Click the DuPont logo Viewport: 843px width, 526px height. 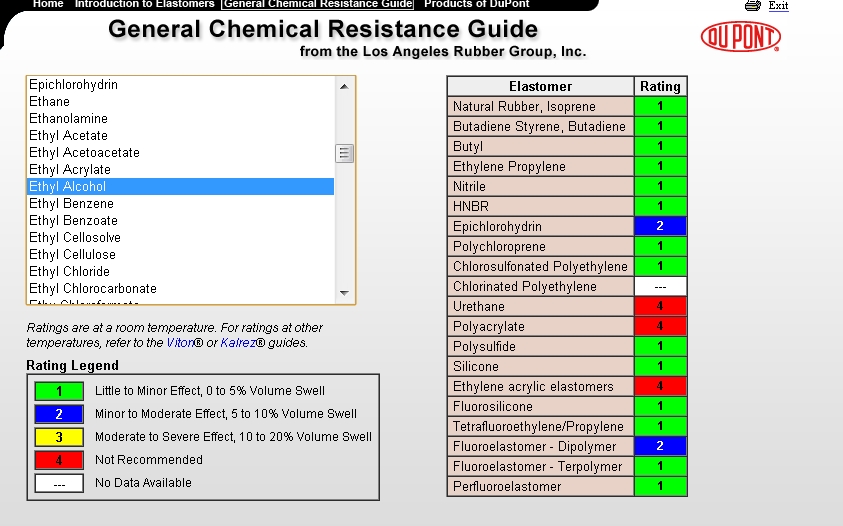click(x=740, y=37)
